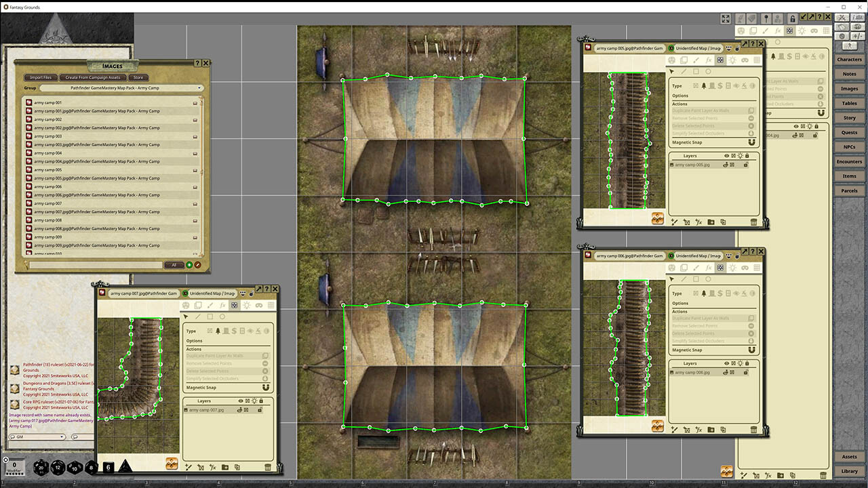Toggle visibility eye in the Layers panel header

[x=241, y=401]
